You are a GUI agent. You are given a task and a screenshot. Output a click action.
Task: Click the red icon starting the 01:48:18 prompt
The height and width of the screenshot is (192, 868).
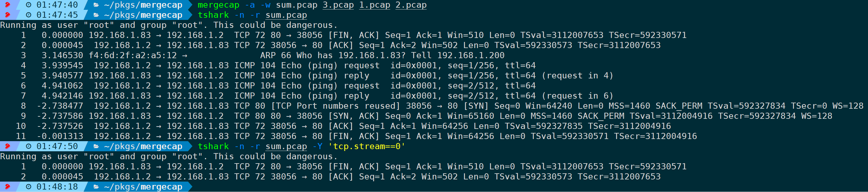coord(7,187)
